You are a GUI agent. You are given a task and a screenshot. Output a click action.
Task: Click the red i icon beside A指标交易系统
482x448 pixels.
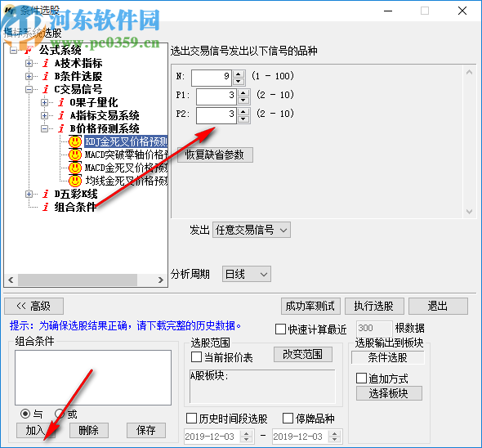pos(61,115)
